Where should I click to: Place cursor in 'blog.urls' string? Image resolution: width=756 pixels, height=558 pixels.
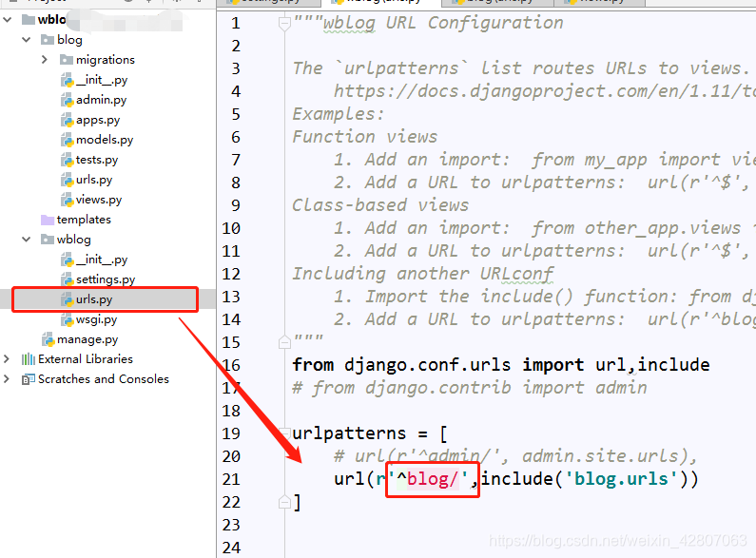pos(621,478)
